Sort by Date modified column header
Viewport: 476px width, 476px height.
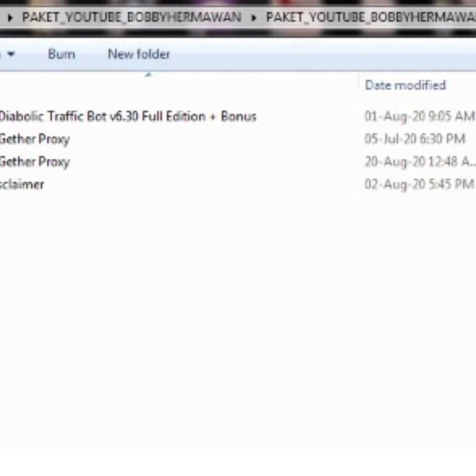coord(405,86)
